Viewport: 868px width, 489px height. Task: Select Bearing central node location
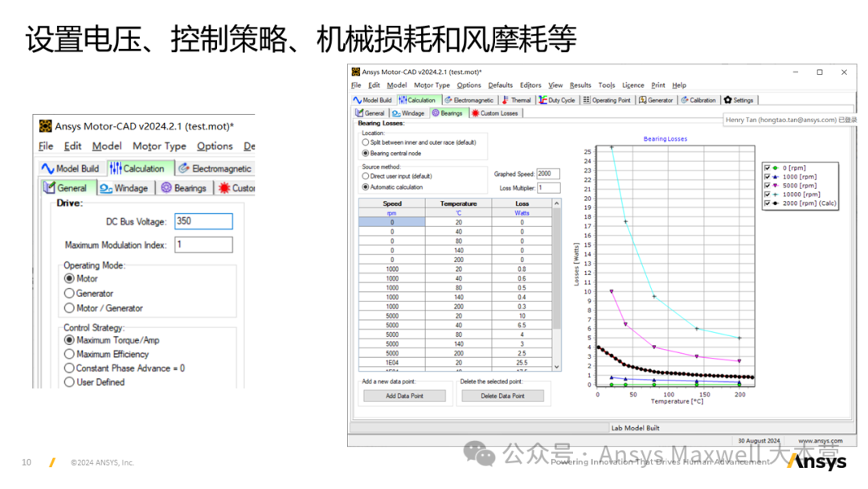[366, 154]
